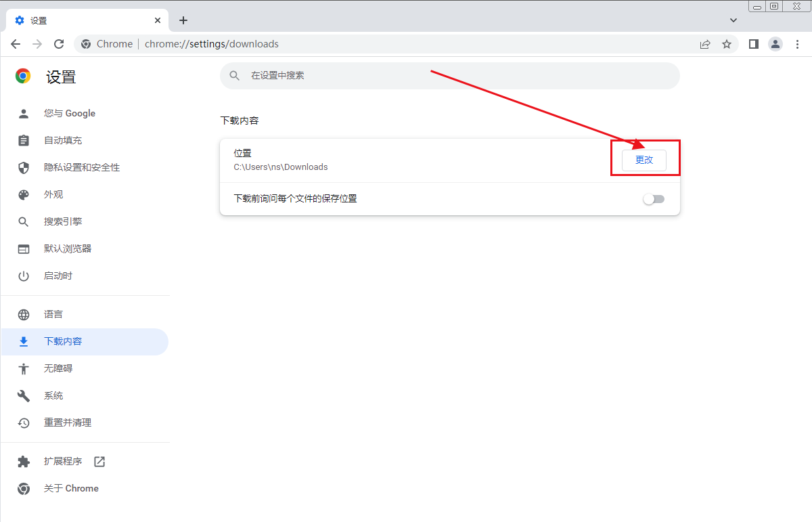Open 隐私设置和安全性 section
Screen dimensions: 812x522
click(x=85, y=167)
